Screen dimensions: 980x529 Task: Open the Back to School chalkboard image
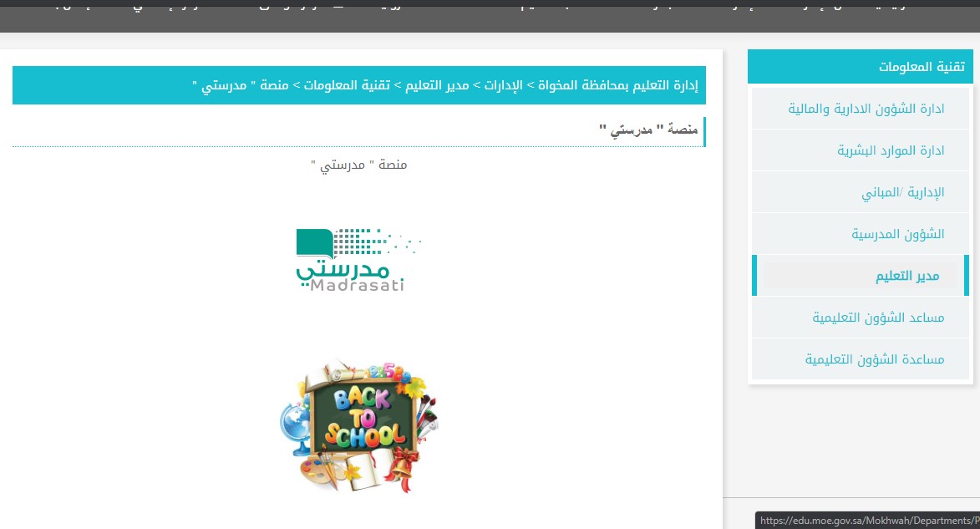tap(358, 426)
